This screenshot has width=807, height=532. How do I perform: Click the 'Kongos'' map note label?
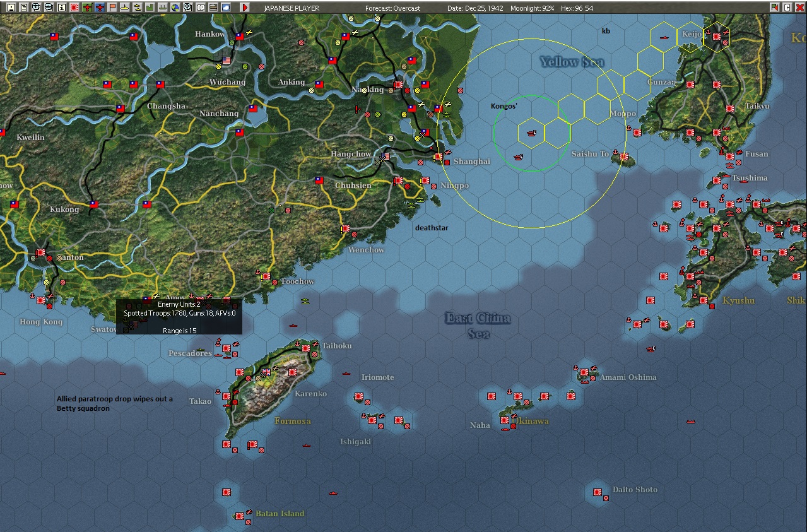pos(504,106)
